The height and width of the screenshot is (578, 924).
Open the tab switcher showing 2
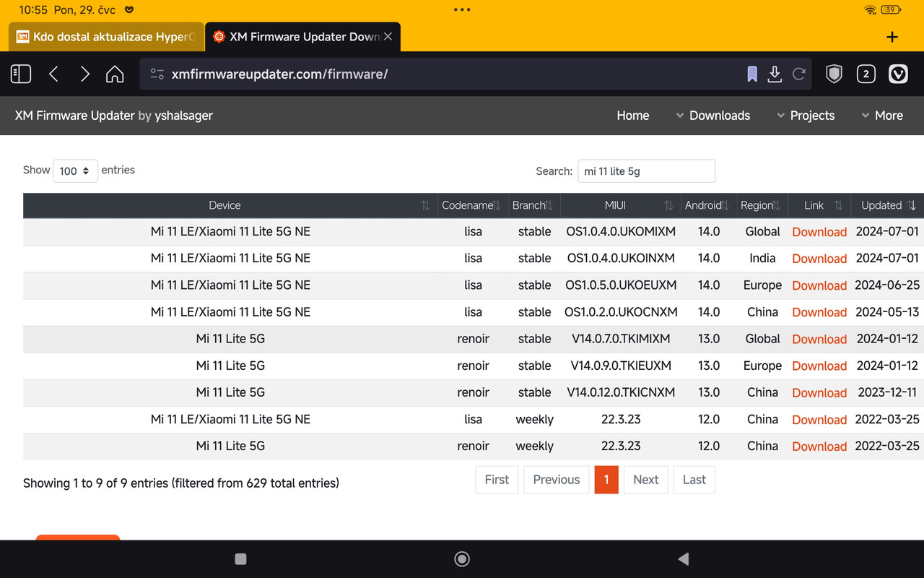pos(866,74)
